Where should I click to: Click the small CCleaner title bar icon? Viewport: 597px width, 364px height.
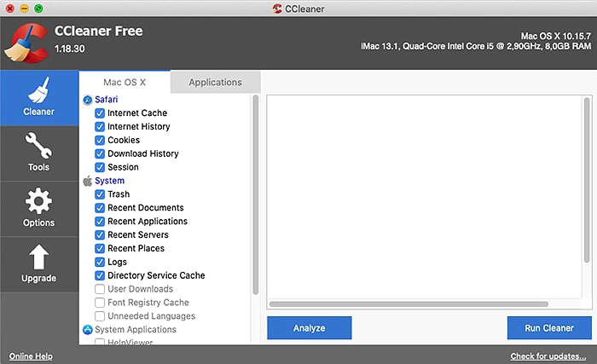coord(277,9)
